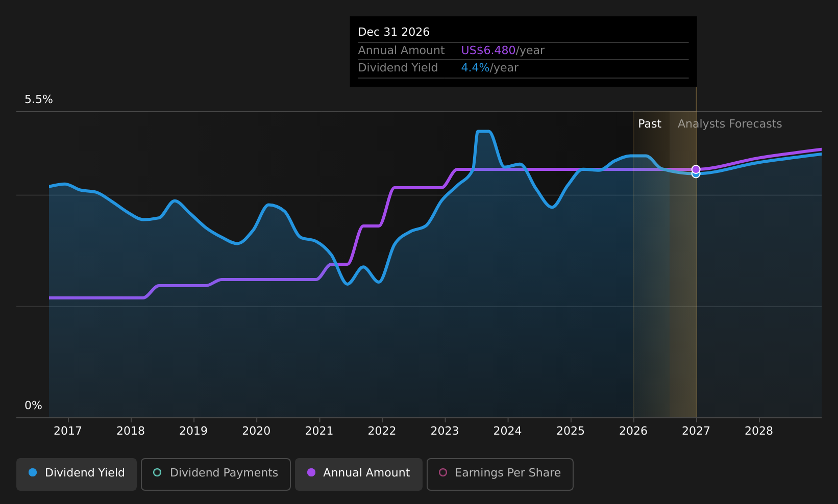Toggle the Annual Amount series
This screenshot has width=838, height=504.
(359, 474)
